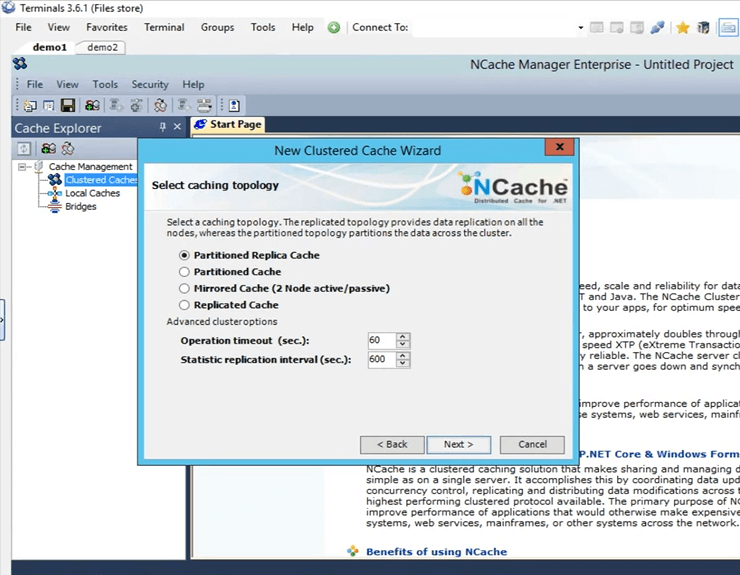Click the Statistic replication interval value field
740x575 pixels.
click(x=381, y=359)
